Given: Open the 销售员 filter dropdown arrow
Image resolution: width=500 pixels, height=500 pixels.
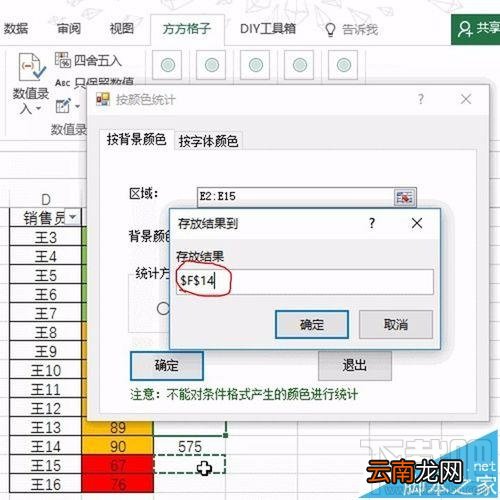Looking at the screenshot, I should (x=73, y=218).
